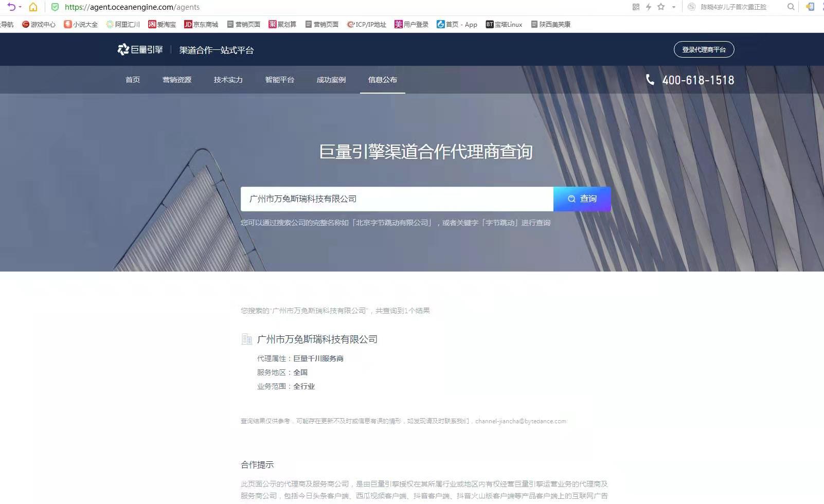Select the 首页 navigation tab
Viewport: 824px width, 504px height.
coord(133,80)
